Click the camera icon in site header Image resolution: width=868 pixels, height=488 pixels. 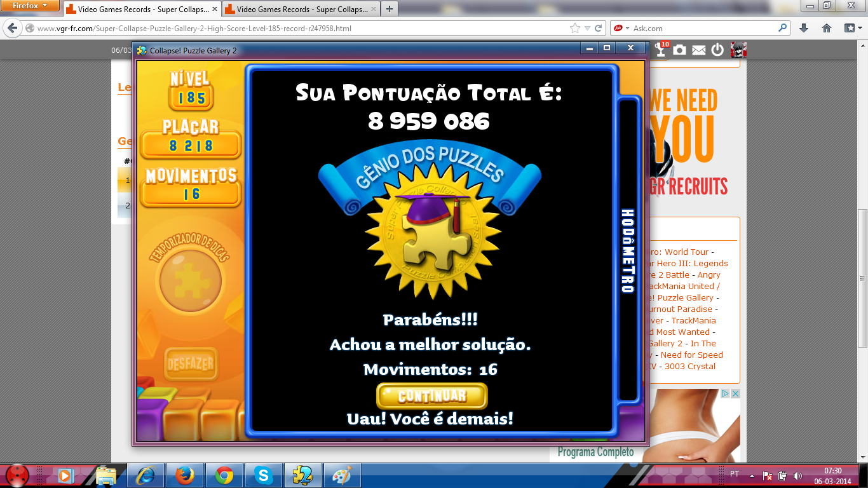click(680, 50)
